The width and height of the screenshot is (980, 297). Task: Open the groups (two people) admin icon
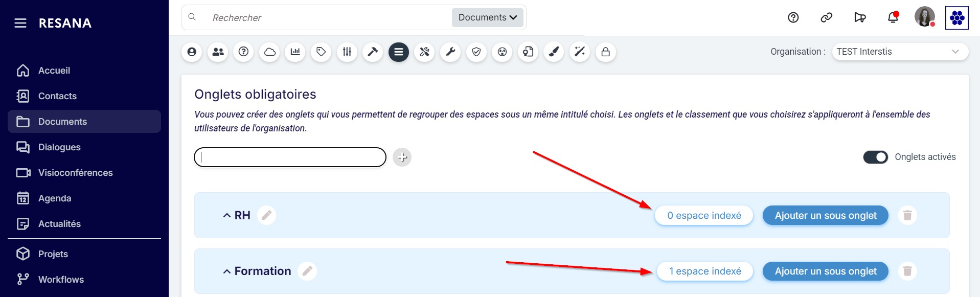(218, 52)
